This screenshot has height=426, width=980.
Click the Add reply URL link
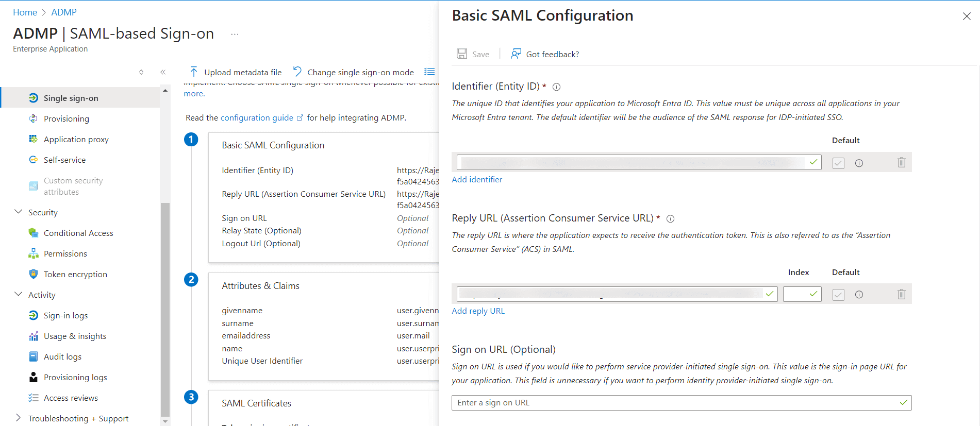point(478,311)
